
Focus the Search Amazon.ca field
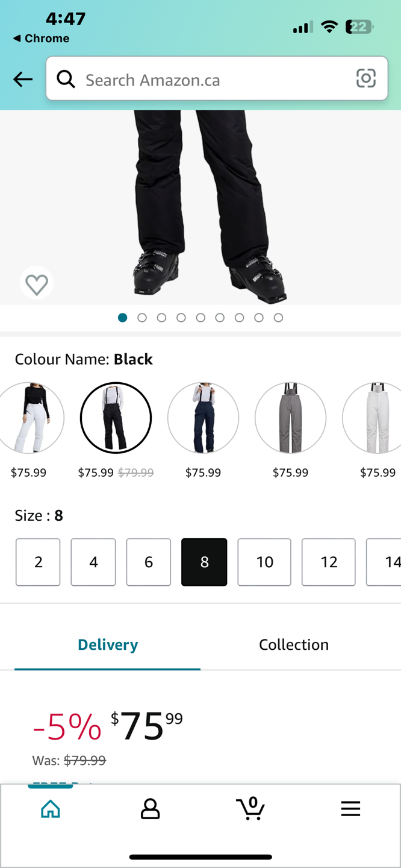pos(217,79)
